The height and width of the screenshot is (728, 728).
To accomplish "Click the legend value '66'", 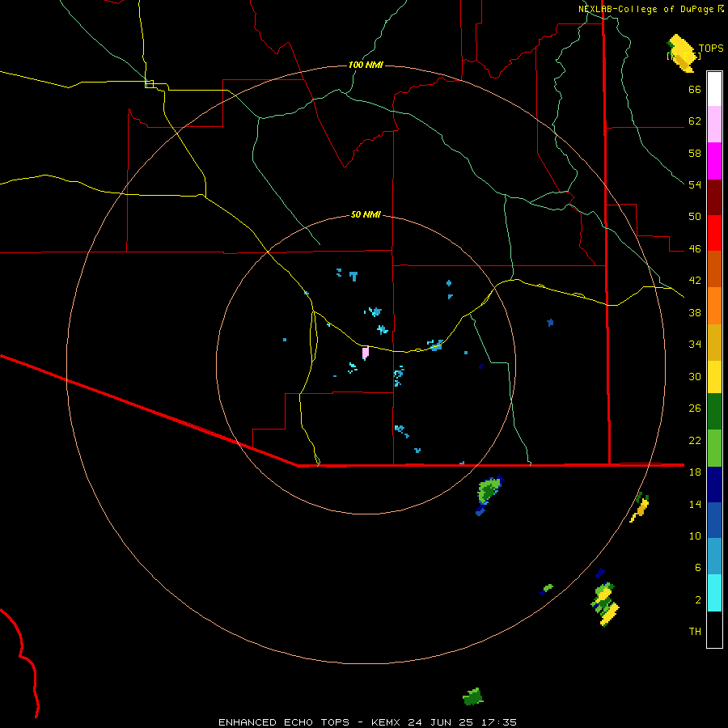I will pyautogui.click(x=695, y=90).
